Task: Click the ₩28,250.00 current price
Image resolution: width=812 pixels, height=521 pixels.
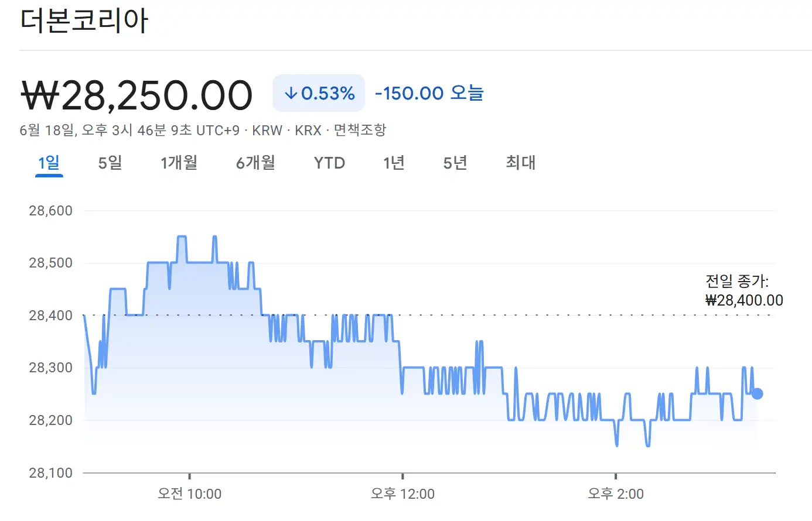Action: tap(137, 95)
